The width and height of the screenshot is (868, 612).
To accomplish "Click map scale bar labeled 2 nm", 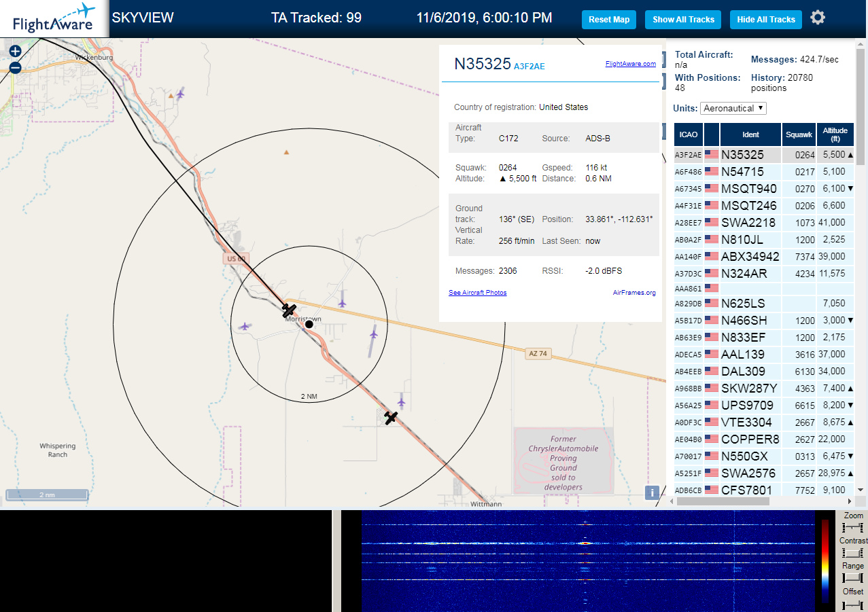I will click(48, 494).
